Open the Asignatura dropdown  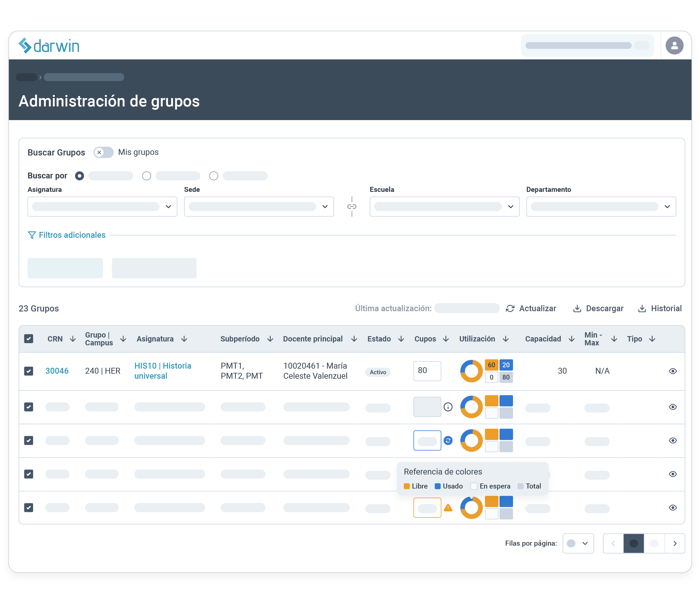coord(102,207)
